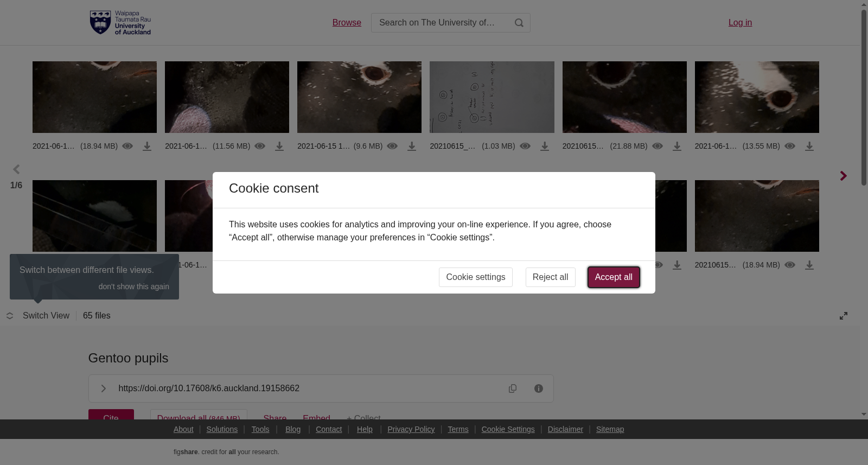This screenshot has height=465, width=868.
Task: Open fullscreen view of the file gallery
Action: [x=844, y=316]
